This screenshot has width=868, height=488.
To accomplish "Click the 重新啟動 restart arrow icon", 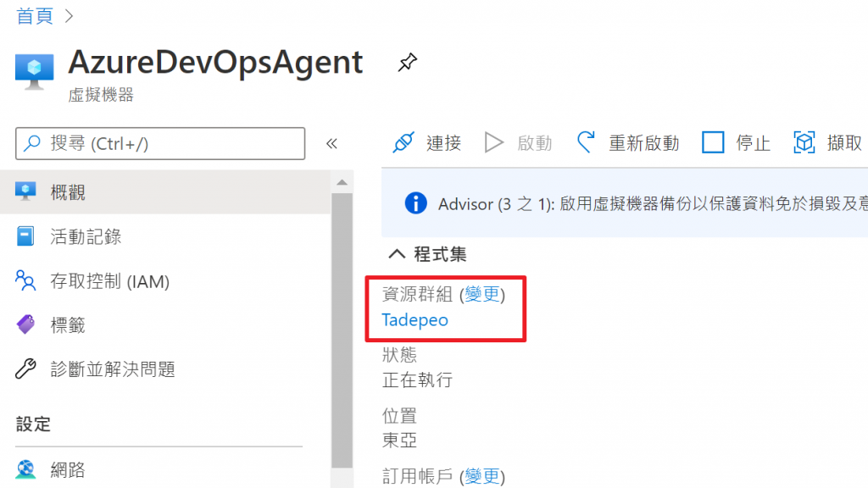I will (586, 142).
